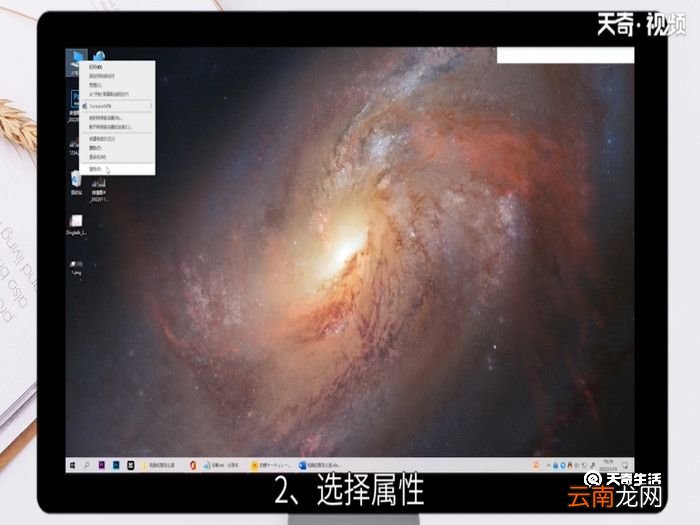
Task: Click the orange icon left of tray chevron
Action: pos(536,465)
